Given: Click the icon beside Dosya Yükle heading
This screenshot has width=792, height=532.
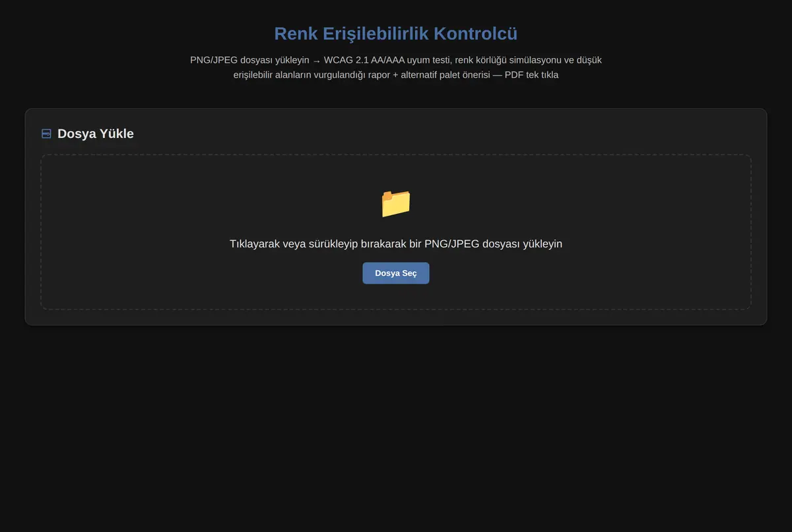Looking at the screenshot, I should (x=46, y=134).
